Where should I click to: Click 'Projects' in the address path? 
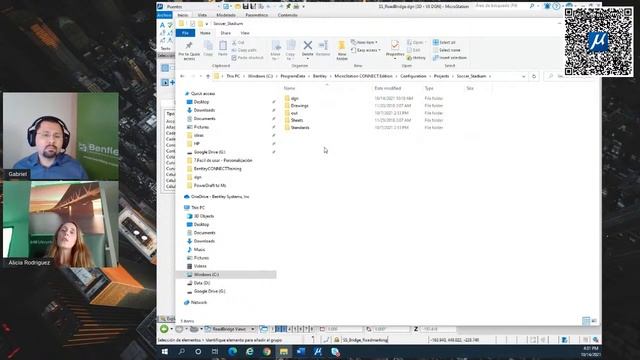[x=441, y=76]
